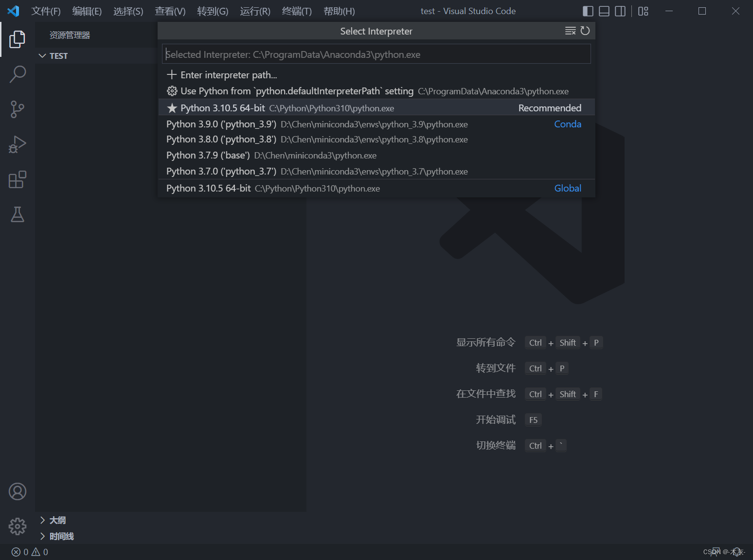This screenshot has height=560, width=753.
Task: Select Python 3.8.0 ('python_3.8') interpreter
Action: [376, 140]
